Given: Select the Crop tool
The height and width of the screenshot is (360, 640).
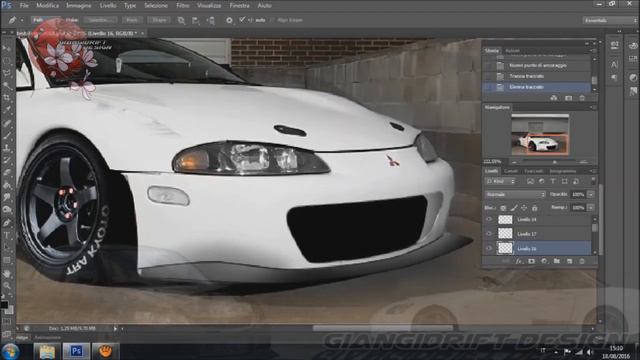Looking at the screenshot, I should click(x=7, y=98).
